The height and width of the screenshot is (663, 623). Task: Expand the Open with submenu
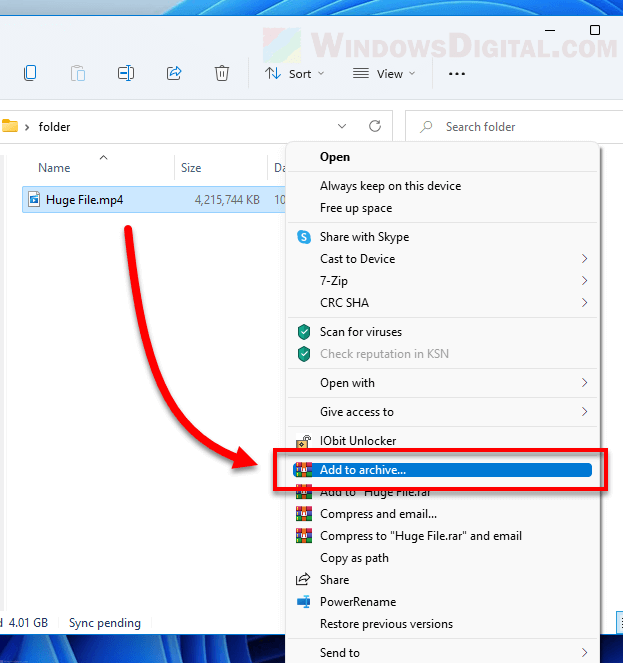click(442, 383)
